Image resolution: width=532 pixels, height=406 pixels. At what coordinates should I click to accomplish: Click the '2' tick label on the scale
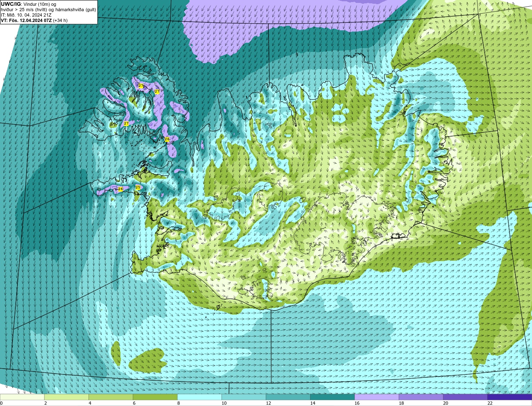[x=46, y=403]
